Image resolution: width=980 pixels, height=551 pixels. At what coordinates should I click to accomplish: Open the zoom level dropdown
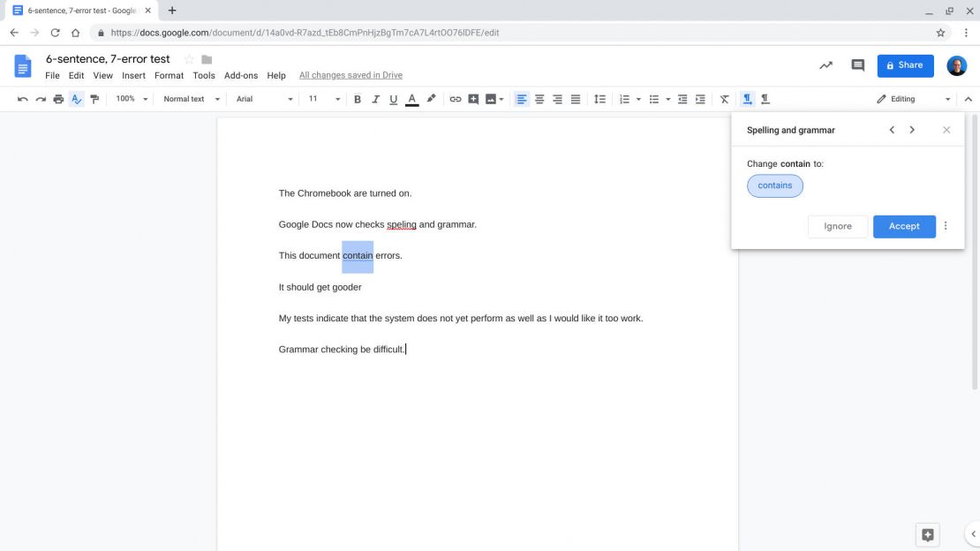[131, 99]
